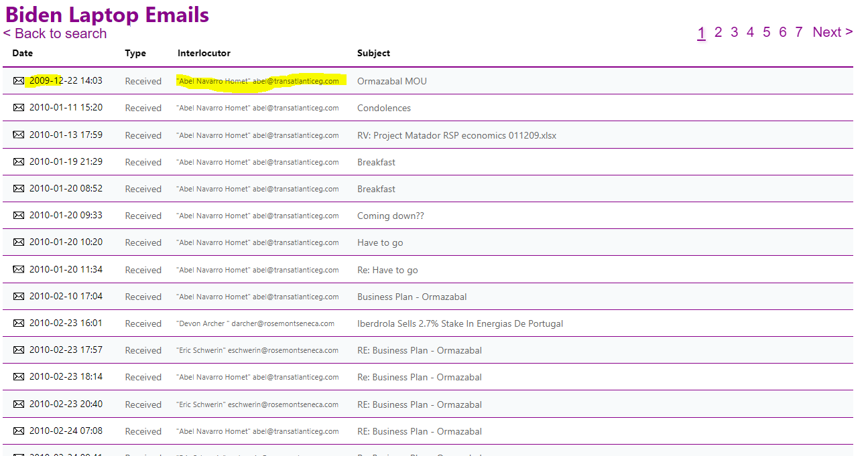Click envelope icon for 2009-12-22 14:03 email
Screen dimensions: 868x456
coord(19,81)
